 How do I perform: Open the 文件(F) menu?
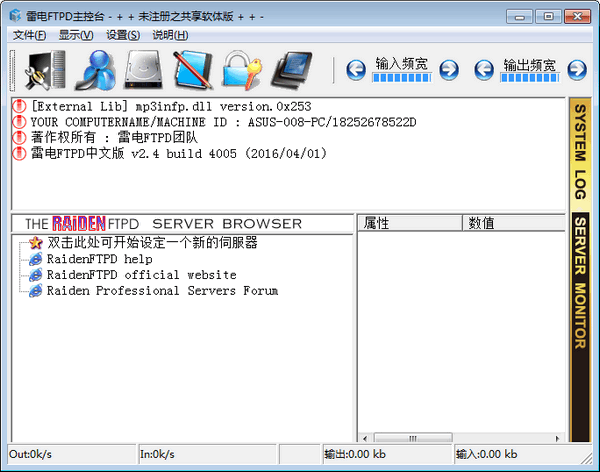tap(29, 35)
